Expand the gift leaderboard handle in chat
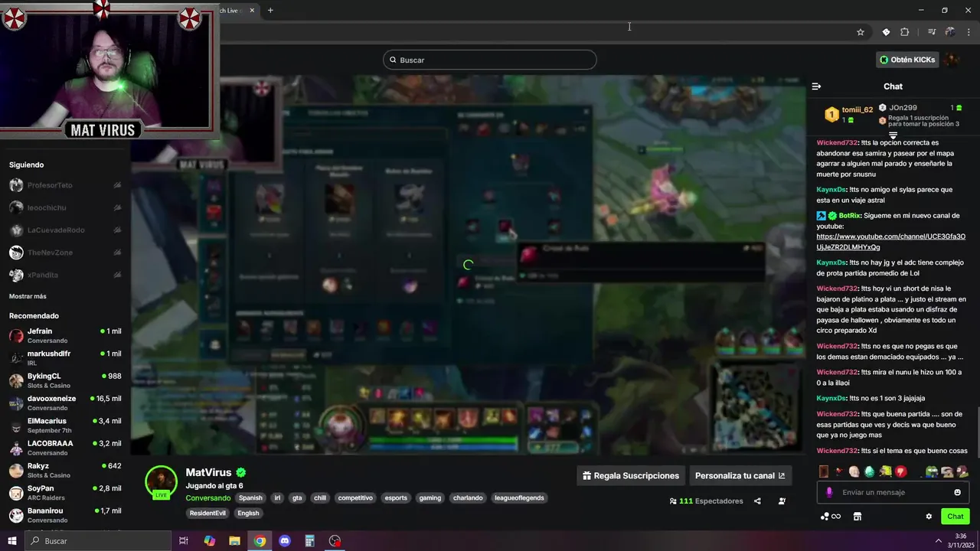Image resolution: width=980 pixels, height=551 pixels. (893, 135)
